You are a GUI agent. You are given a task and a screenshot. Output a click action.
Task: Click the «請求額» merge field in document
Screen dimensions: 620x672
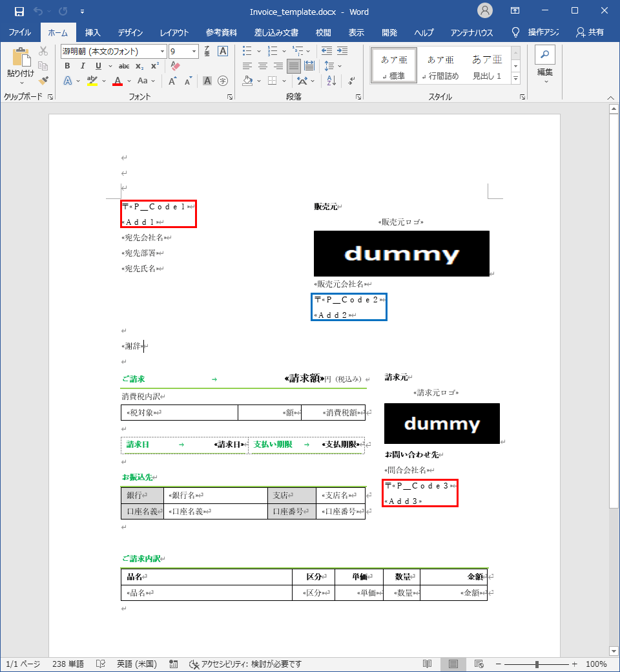point(304,379)
